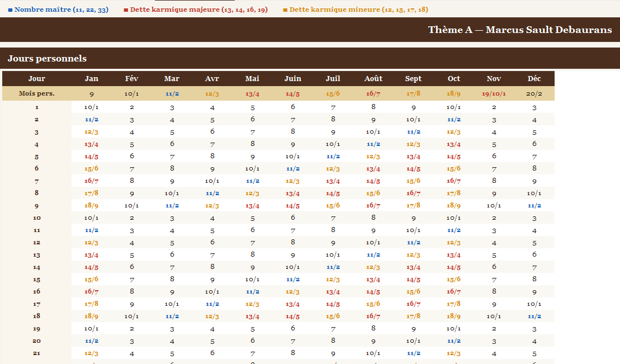Click the 'Juin' column header
The width and height of the screenshot is (620, 364).
(x=292, y=79)
